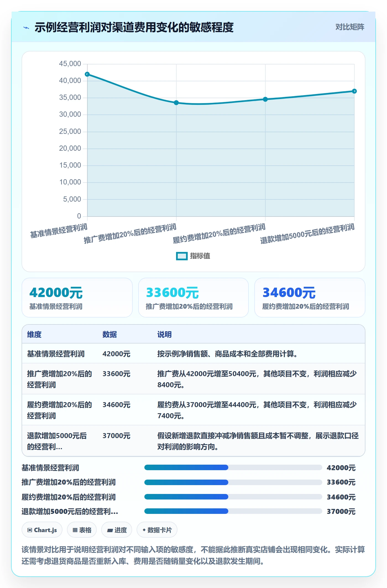
Task: Click table data cell 33600元
Action: tap(116, 374)
